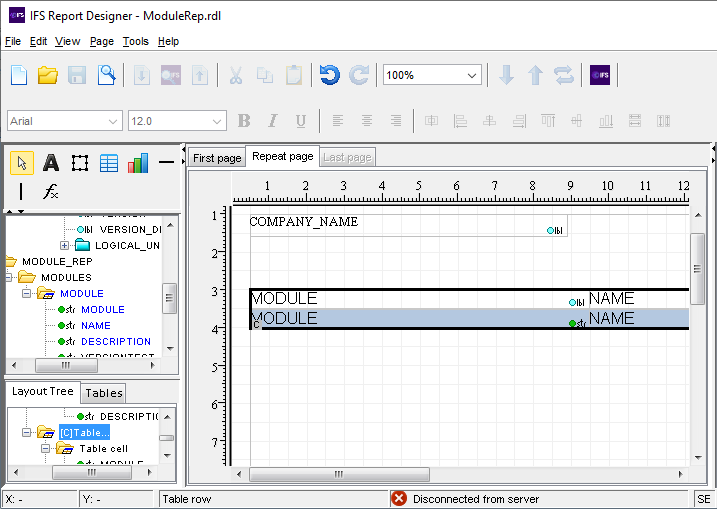Click the Copy icon in toolbar
The image size is (717, 509).
[x=265, y=75]
